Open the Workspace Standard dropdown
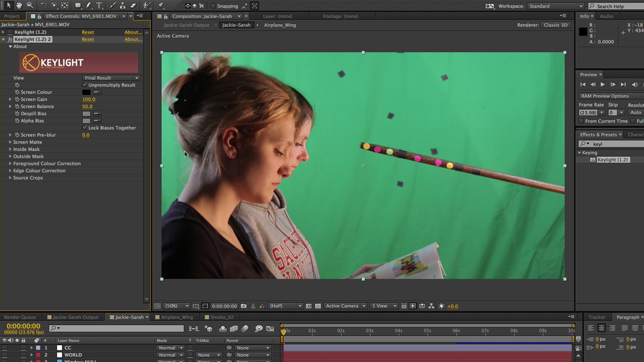 (555, 6)
